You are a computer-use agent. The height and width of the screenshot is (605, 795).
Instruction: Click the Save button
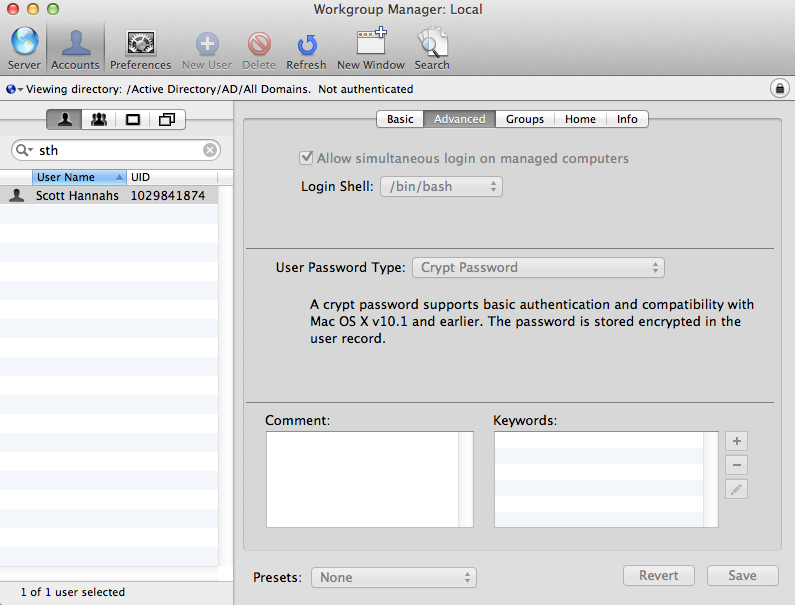click(743, 576)
